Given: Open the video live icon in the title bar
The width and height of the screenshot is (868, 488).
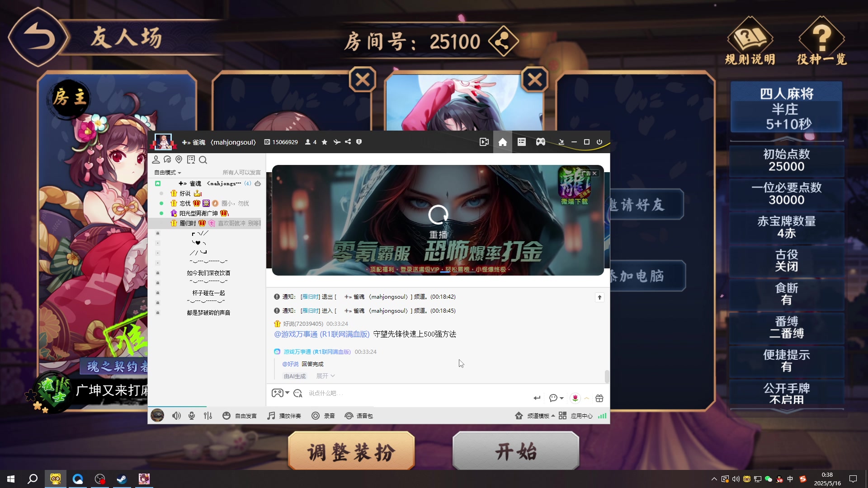Looking at the screenshot, I should click(x=484, y=142).
